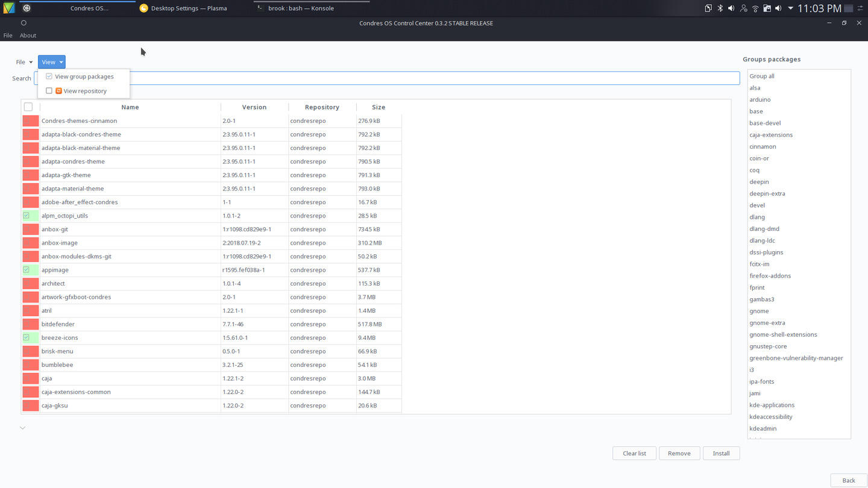868x488 pixels.
Task: Click the adapta-black-condres-theme package name
Action: click(x=81, y=134)
